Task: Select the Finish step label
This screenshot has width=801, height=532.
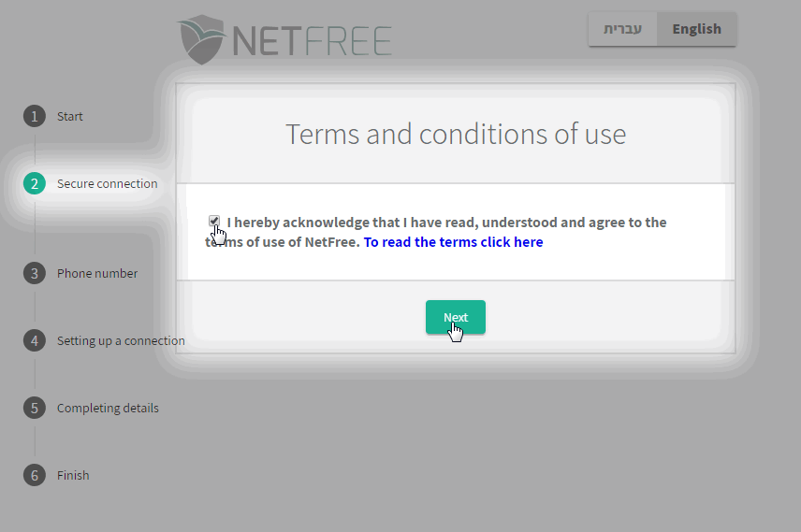Action: tap(73, 475)
